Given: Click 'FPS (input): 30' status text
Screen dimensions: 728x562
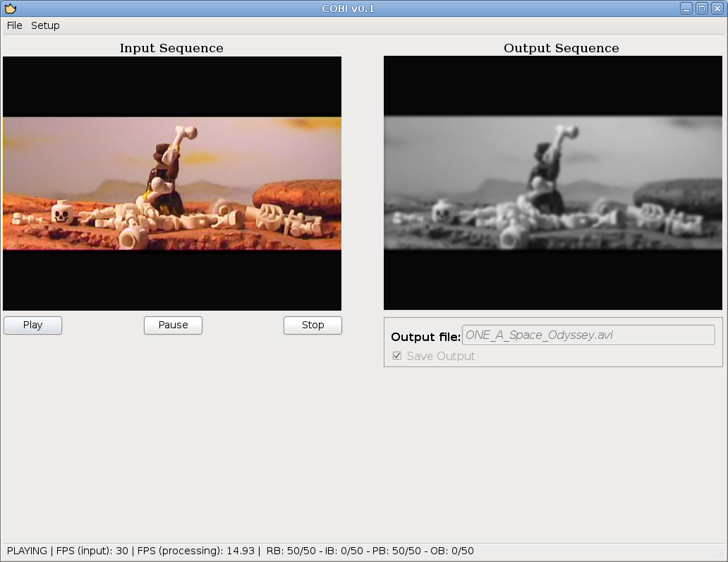Looking at the screenshot, I should [x=92, y=551].
